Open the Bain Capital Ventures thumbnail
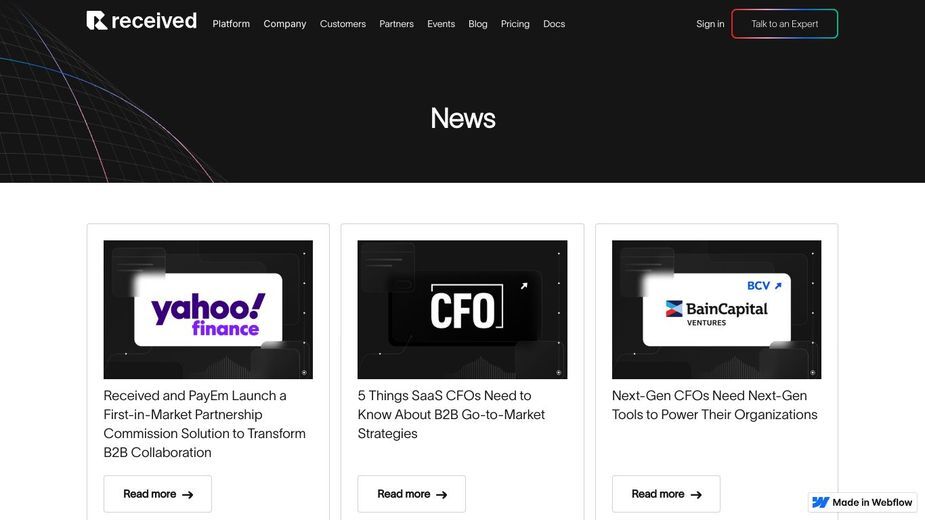 (x=717, y=309)
